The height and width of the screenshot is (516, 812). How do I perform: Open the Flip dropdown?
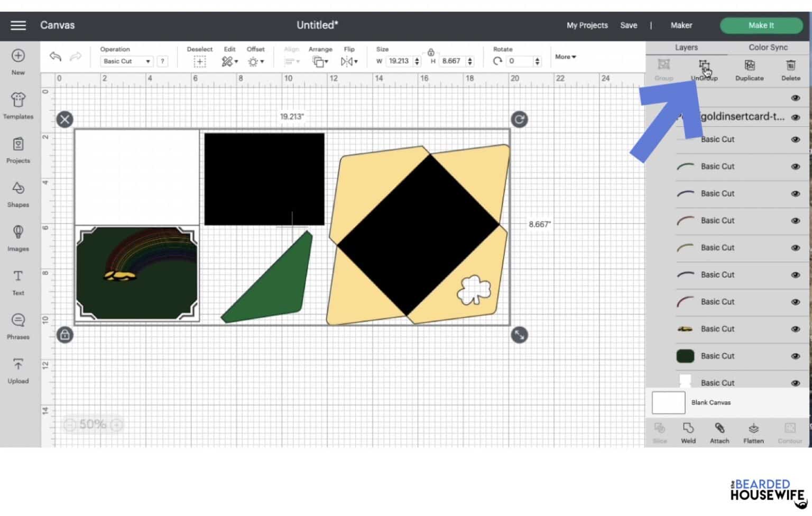(349, 61)
